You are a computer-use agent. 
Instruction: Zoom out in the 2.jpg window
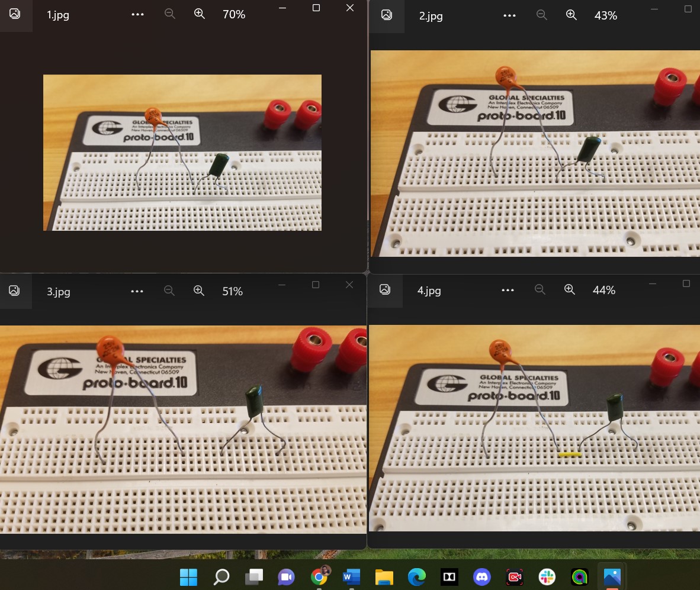(541, 15)
